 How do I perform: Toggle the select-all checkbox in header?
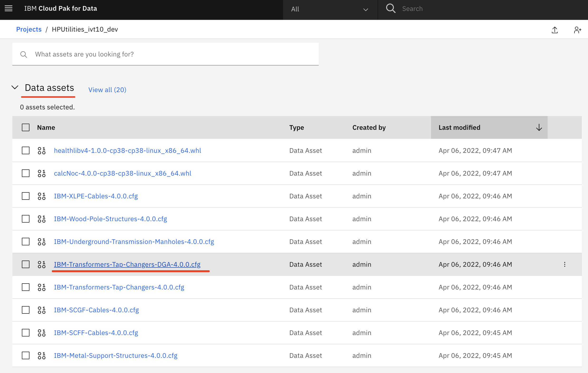coord(26,127)
